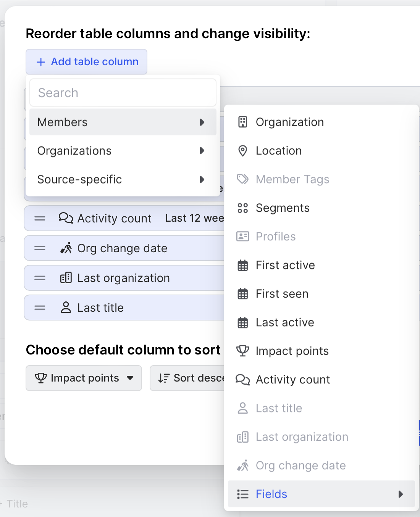Click the Segments four-circles icon
Viewport: 420px width, 517px height.
pos(242,208)
